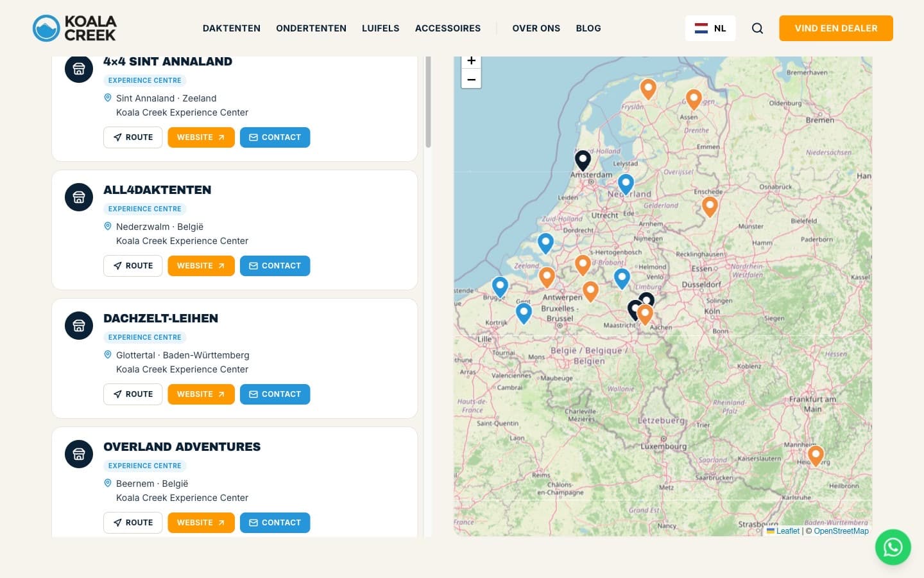This screenshot has height=578, width=924.
Task: Visit the Overland Adventures website
Action: point(201,523)
